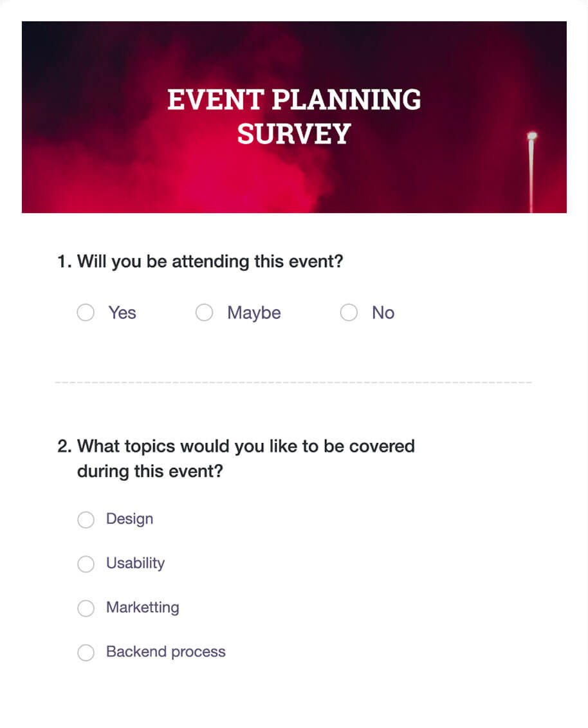Click the 'Marketting' option label
Viewport: 588px width, 728px height.
pyautogui.click(x=142, y=608)
